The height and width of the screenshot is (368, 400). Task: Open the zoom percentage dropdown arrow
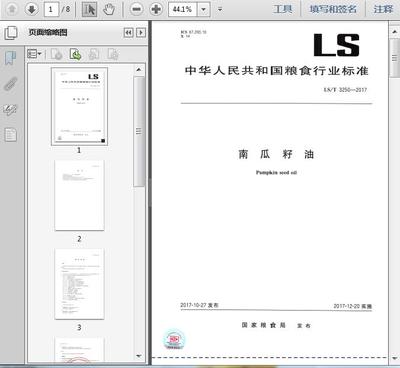click(x=203, y=9)
